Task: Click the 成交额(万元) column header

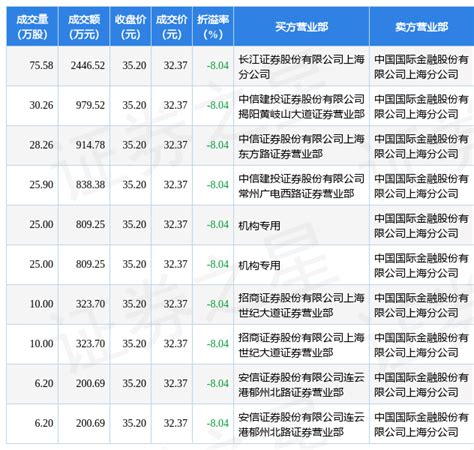Action: coord(84,27)
